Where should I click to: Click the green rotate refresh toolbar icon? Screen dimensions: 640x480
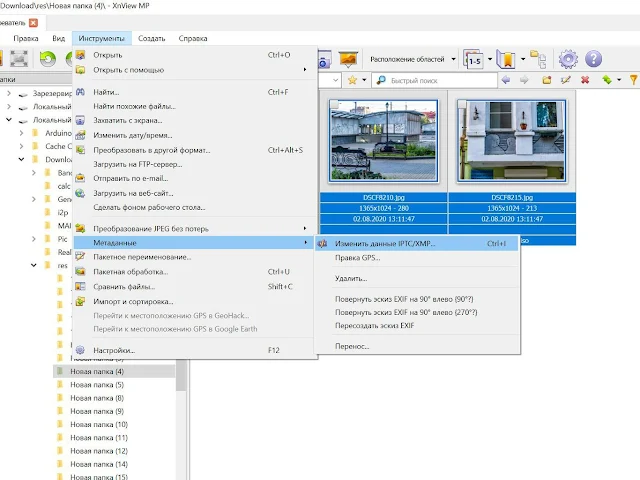click(48, 59)
